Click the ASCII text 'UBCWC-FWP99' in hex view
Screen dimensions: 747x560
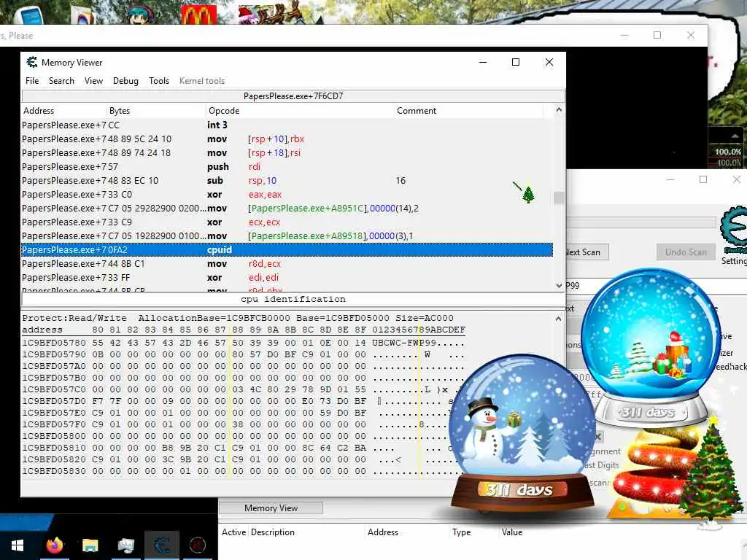(x=404, y=343)
